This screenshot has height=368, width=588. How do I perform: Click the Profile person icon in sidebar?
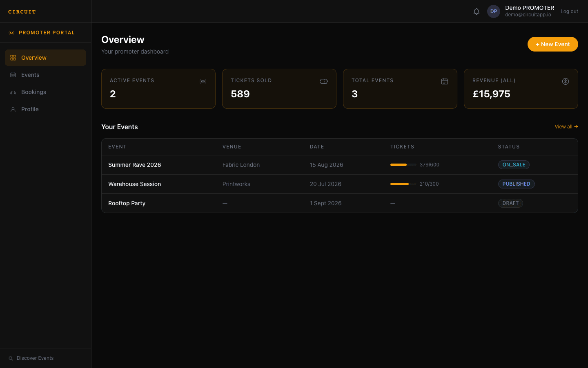[x=13, y=109]
